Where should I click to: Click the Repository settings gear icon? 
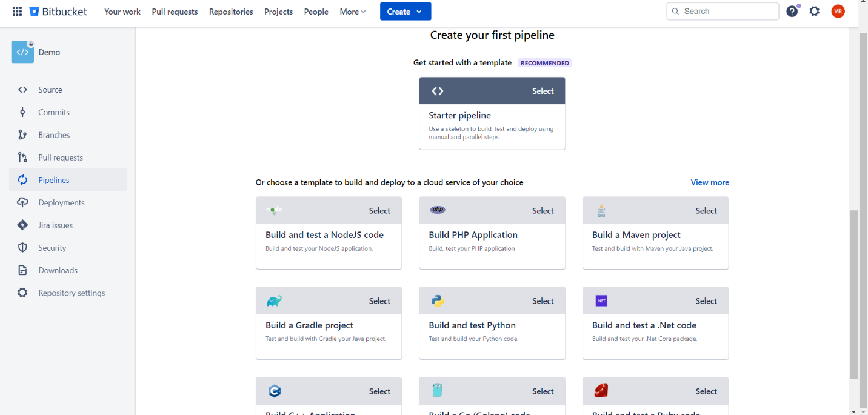(22, 293)
